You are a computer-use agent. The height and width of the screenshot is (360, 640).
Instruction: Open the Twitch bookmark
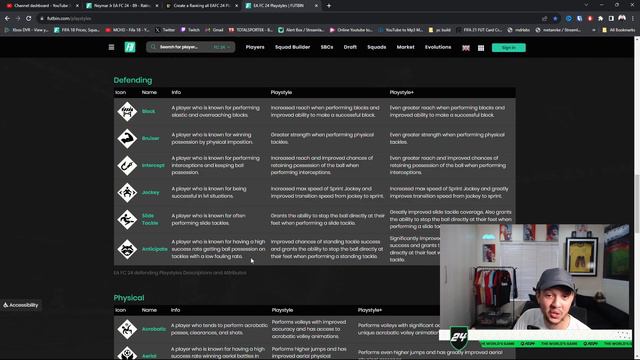[x=190, y=30]
